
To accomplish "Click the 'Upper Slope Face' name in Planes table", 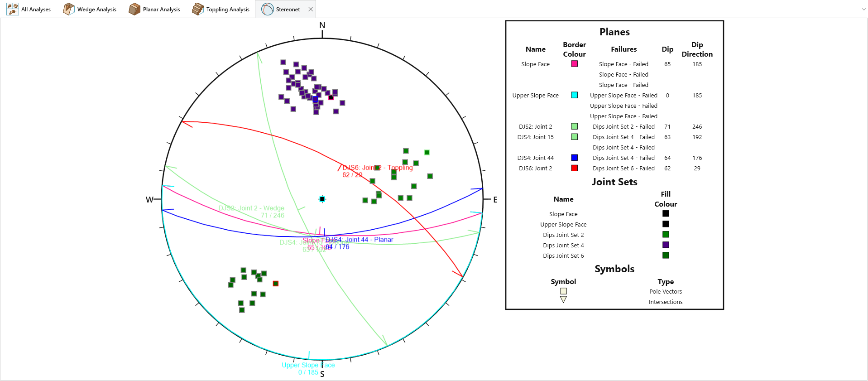I will 535,96.
